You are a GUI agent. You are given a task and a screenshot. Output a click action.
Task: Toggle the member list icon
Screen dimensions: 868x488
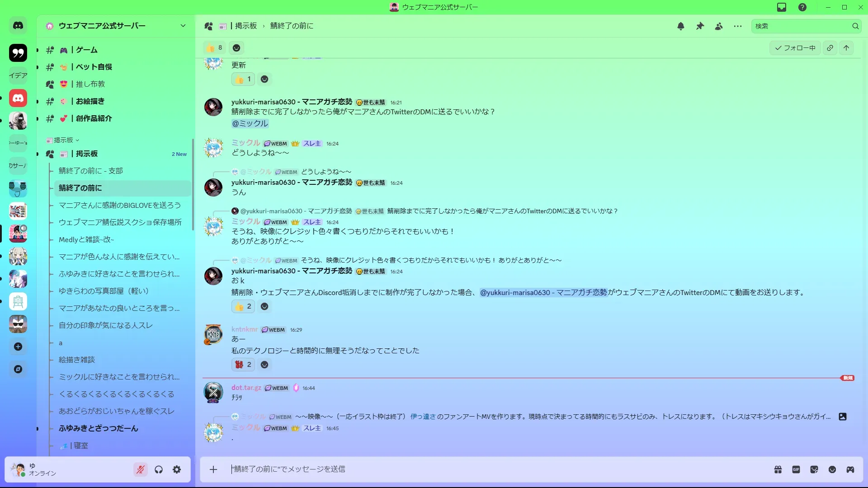click(719, 26)
